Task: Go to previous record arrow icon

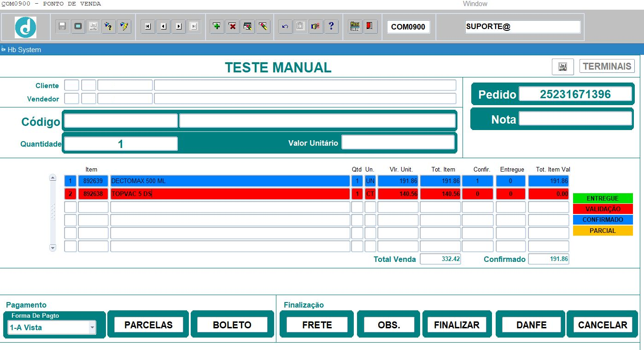Action: pos(163,26)
